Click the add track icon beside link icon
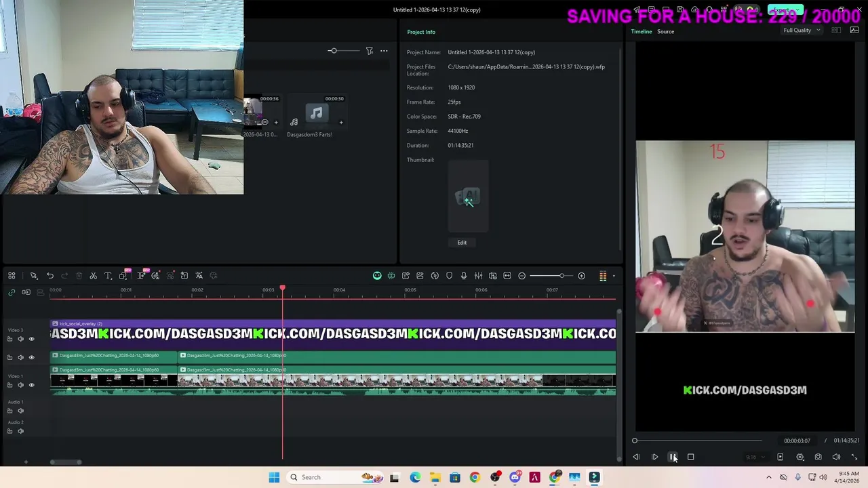868x488 pixels. coord(26,292)
